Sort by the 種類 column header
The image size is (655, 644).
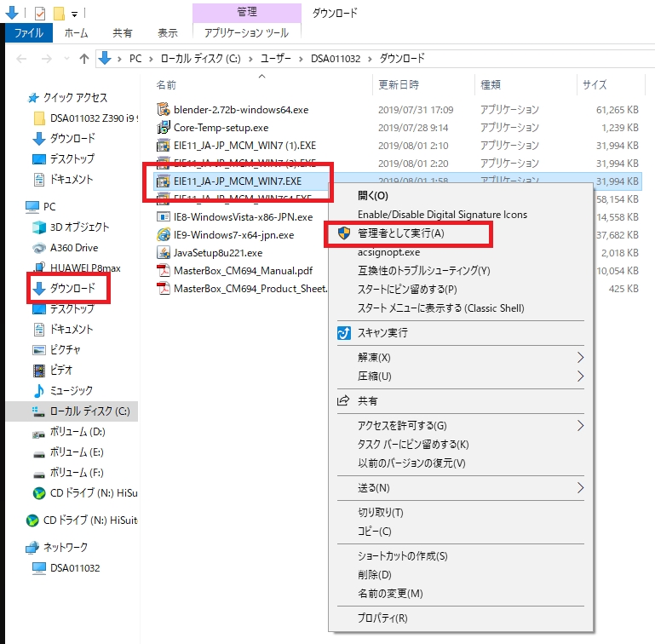[491, 85]
